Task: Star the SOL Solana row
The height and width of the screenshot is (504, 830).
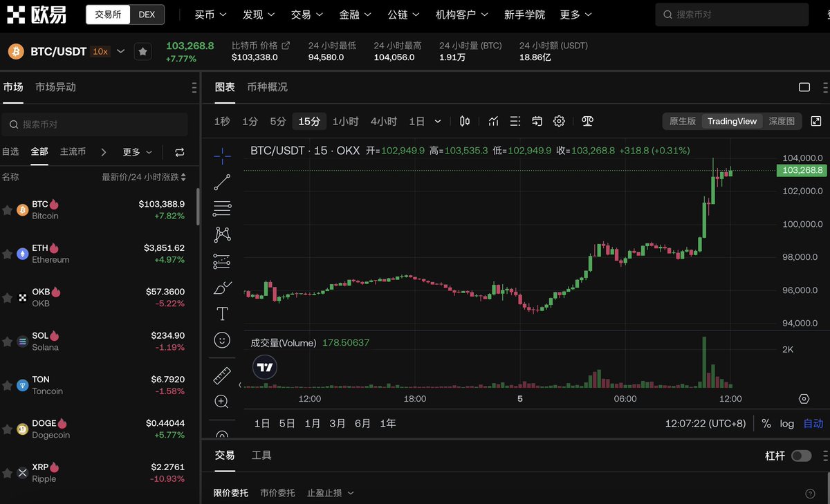Action: 7,342
